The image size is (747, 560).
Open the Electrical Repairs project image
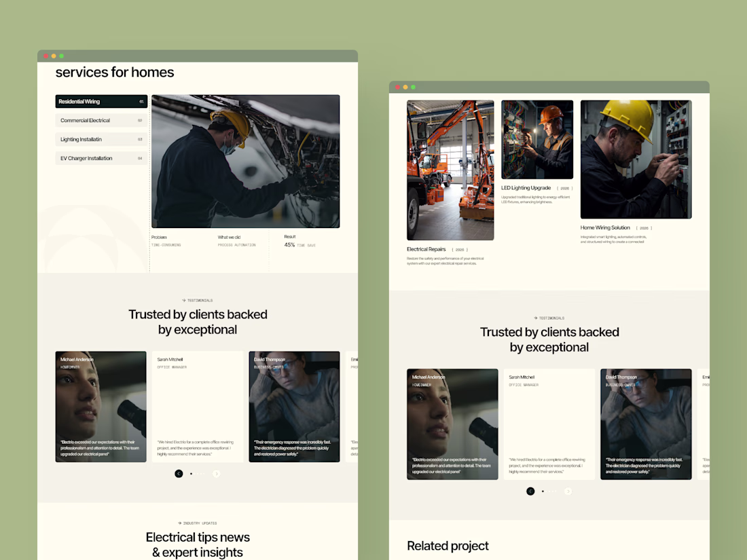(x=450, y=170)
